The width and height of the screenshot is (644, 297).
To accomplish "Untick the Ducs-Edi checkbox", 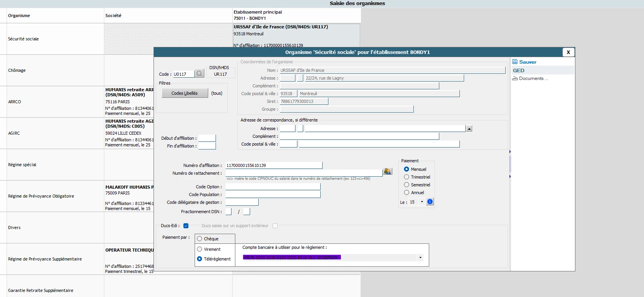I will (186, 226).
